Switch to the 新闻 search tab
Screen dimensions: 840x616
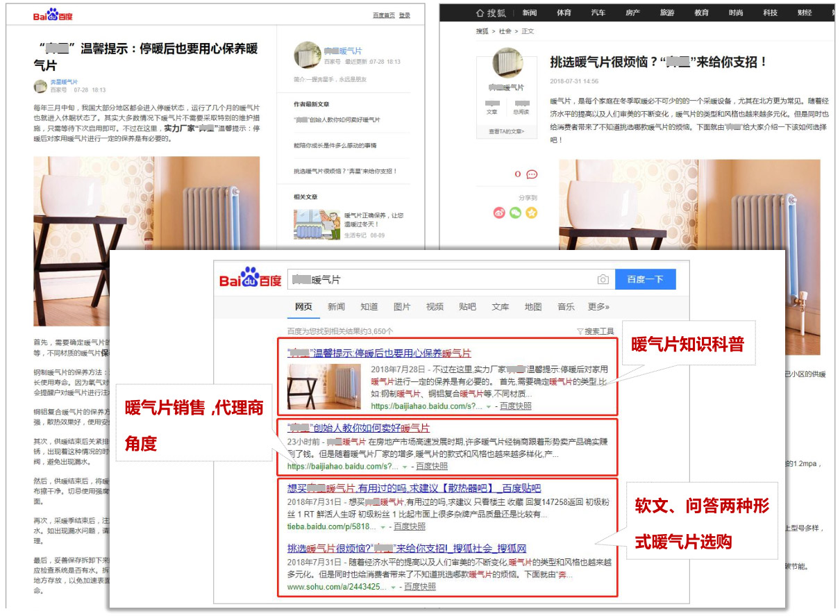[x=336, y=307]
